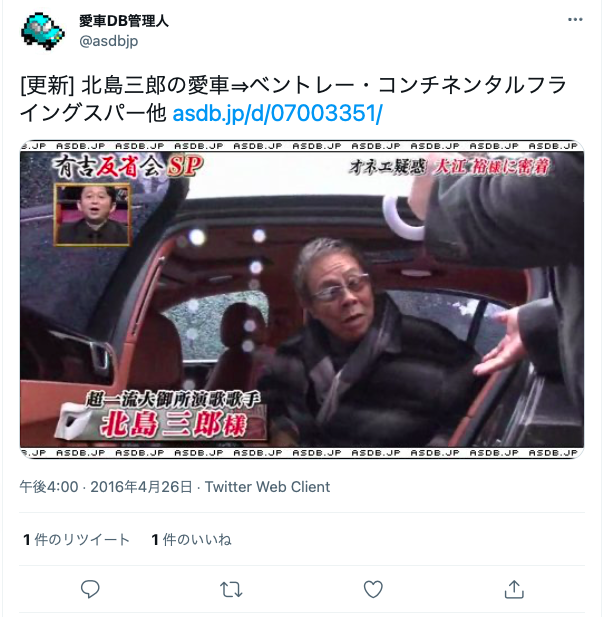The height and width of the screenshot is (617, 607).
Task: Click the 有吉反省会SP logo in the image
Action: pos(128,166)
